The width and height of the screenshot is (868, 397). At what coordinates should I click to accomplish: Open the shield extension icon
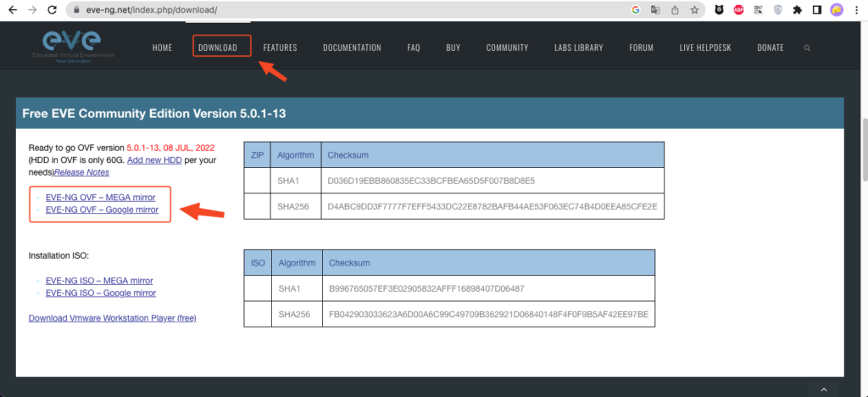[778, 9]
